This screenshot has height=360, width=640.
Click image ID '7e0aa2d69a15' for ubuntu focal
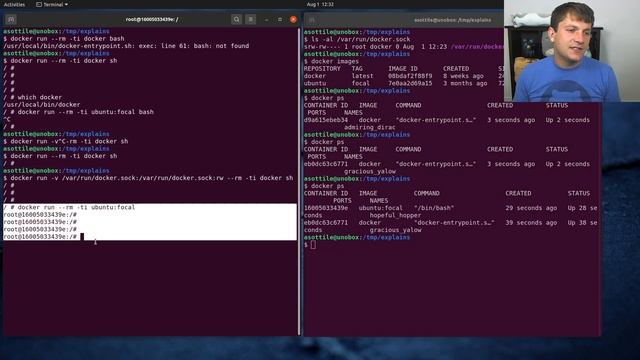click(x=410, y=83)
